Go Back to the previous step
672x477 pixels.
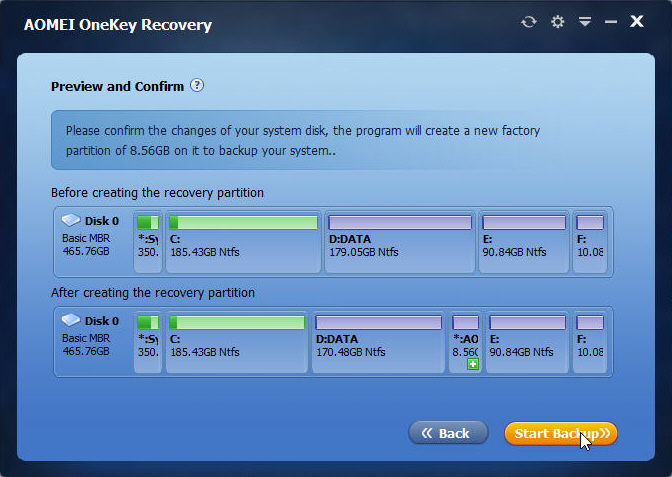(448, 433)
